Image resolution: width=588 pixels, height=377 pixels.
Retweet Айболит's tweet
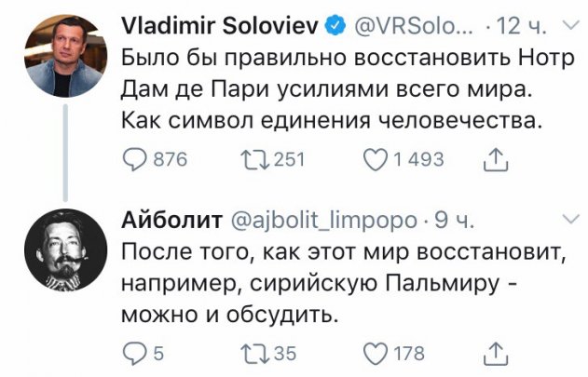pos(255,353)
